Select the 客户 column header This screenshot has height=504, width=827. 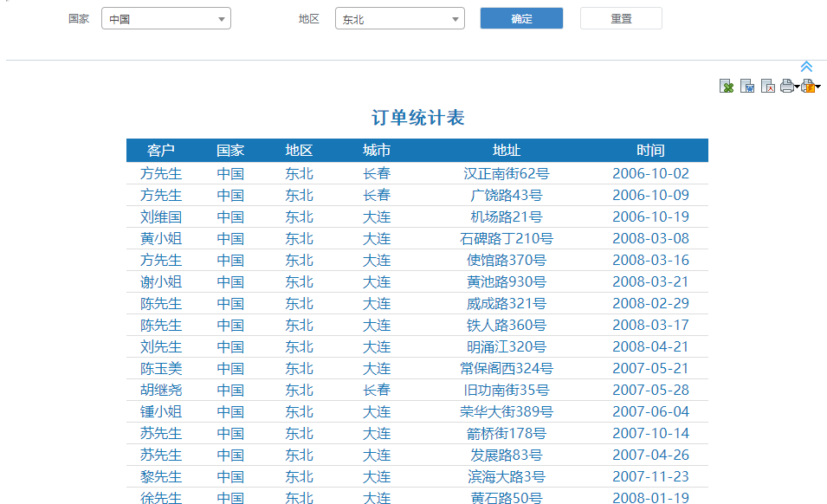click(161, 151)
